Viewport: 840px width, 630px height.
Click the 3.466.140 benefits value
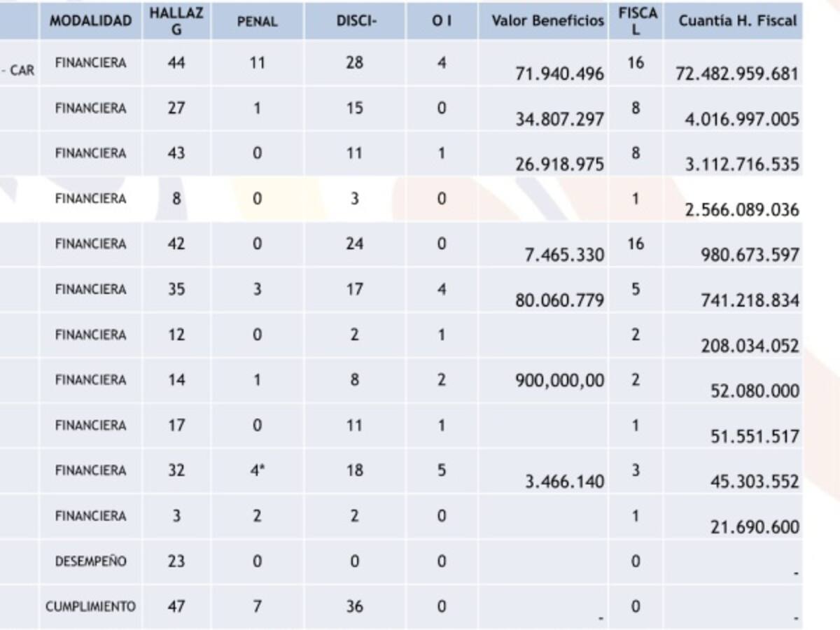click(x=564, y=482)
